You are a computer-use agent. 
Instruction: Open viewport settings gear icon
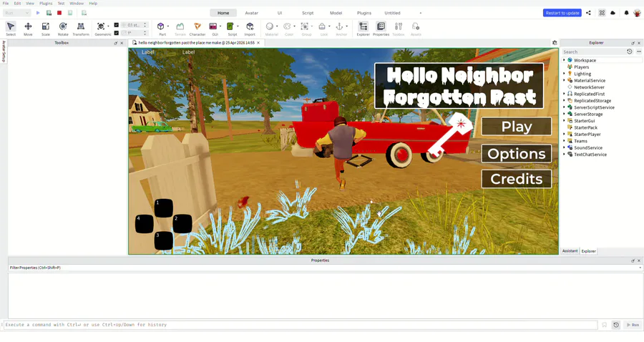point(555,43)
